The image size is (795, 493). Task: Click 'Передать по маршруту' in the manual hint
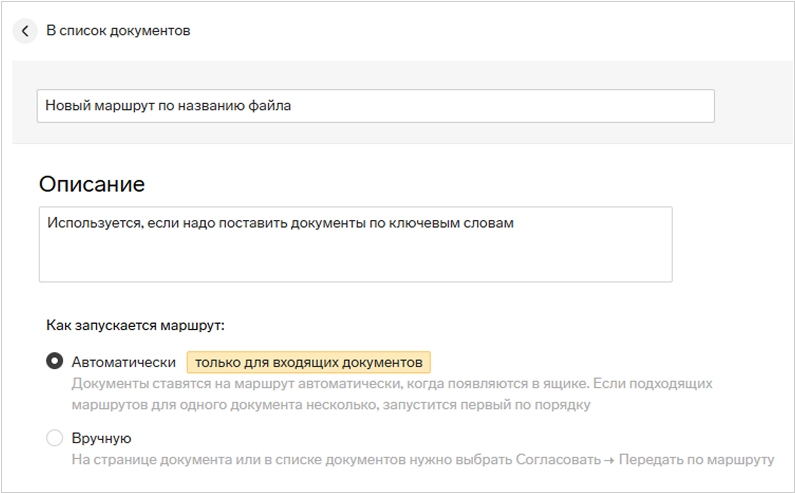coord(696,460)
